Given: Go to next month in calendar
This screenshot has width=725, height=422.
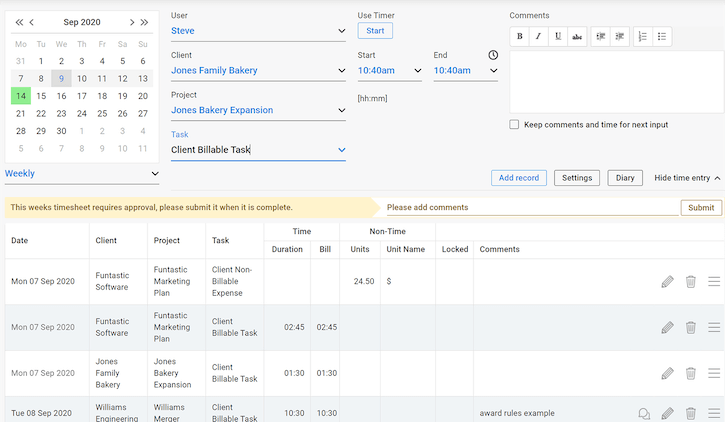Looking at the screenshot, I should (x=132, y=22).
